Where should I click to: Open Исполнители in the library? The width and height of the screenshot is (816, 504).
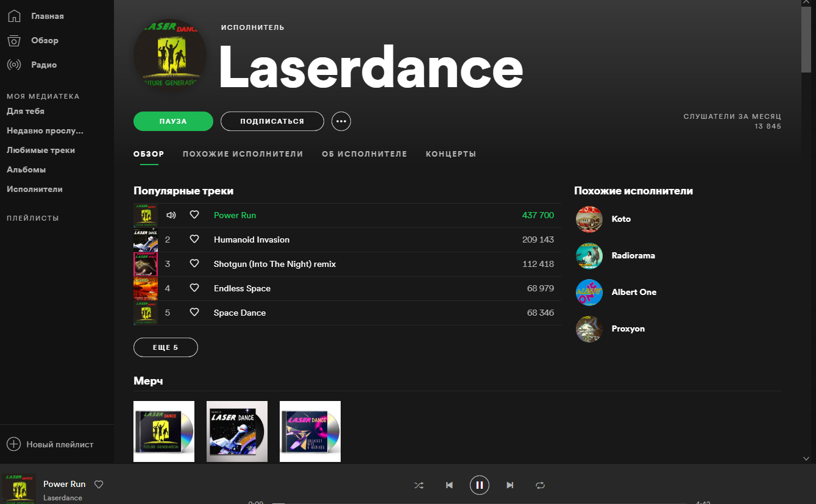pyautogui.click(x=35, y=189)
